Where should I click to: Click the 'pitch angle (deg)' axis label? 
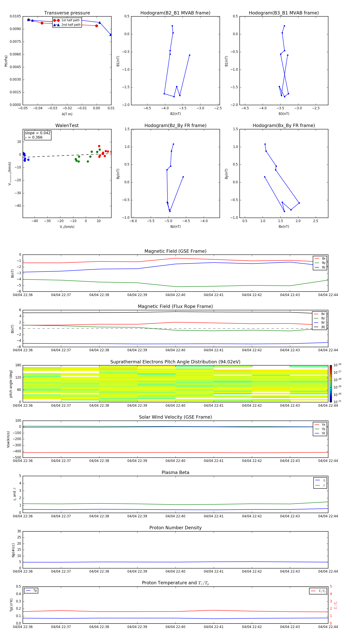[x=11, y=383]
